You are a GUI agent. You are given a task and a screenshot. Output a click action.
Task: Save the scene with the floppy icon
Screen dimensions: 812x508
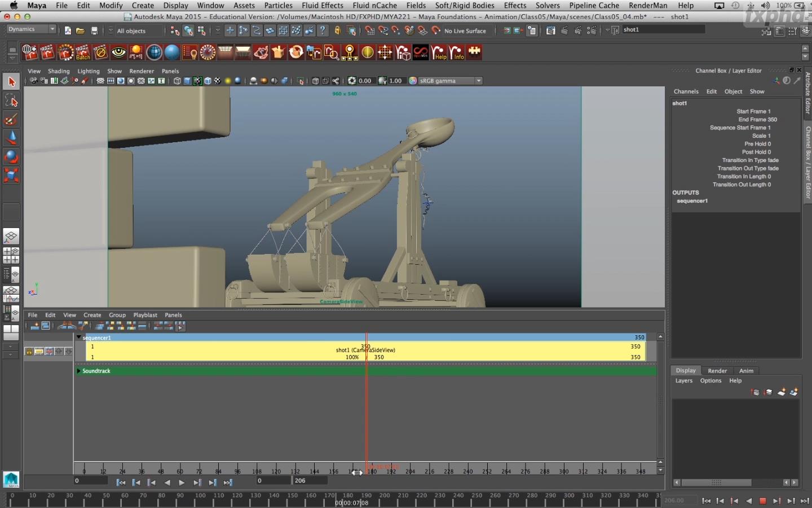94,30
